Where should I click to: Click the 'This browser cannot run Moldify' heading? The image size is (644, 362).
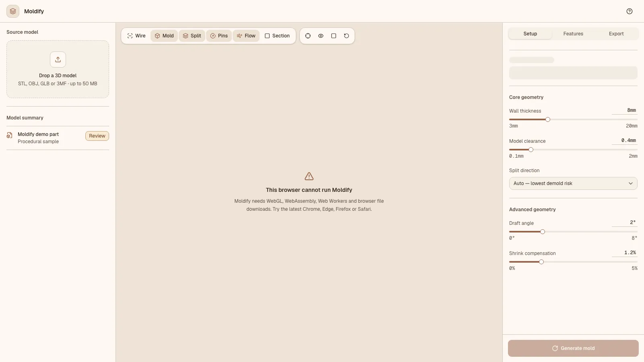pos(309,190)
